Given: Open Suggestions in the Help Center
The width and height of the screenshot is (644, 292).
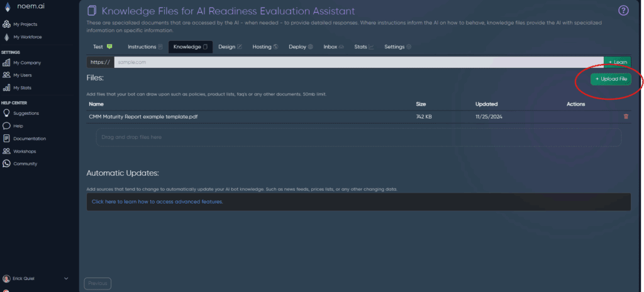Looking at the screenshot, I should [26, 113].
